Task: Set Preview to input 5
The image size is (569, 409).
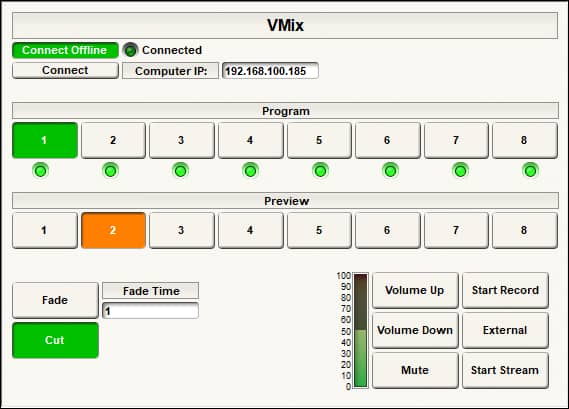Action: (x=319, y=230)
